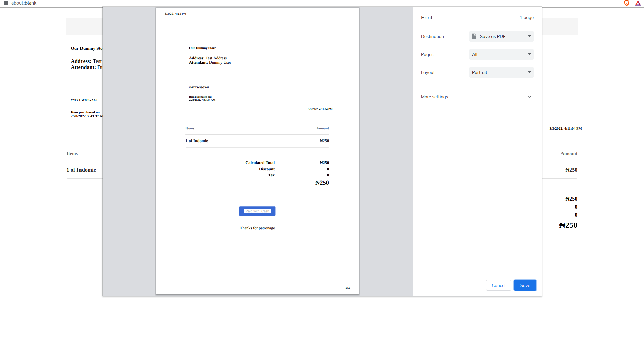Viewport: 644px width, 339px height.
Task: Click the '1 page' count label
Action: [x=526, y=17]
